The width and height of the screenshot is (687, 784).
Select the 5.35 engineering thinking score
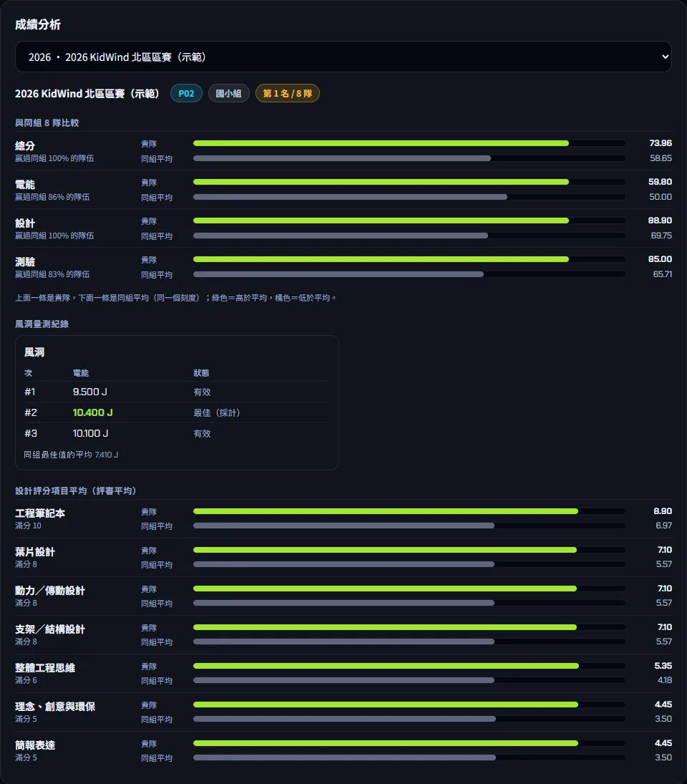tap(663, 665)
